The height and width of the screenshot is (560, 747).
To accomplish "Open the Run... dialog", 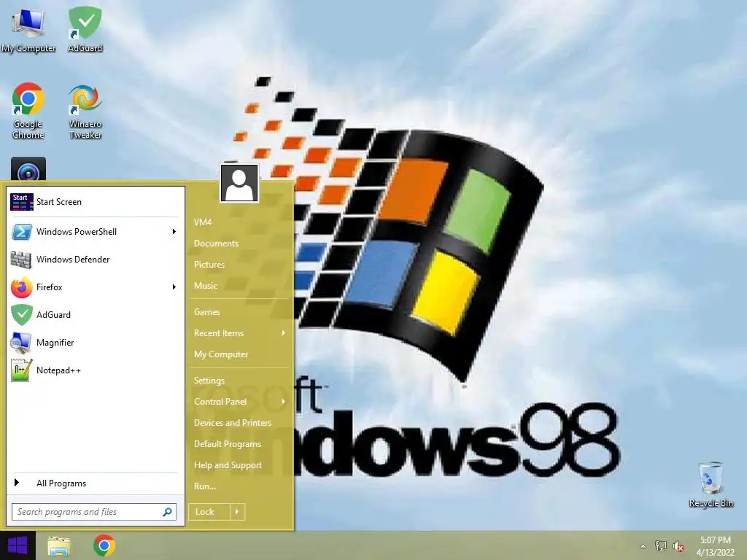I will pos(205,486).
